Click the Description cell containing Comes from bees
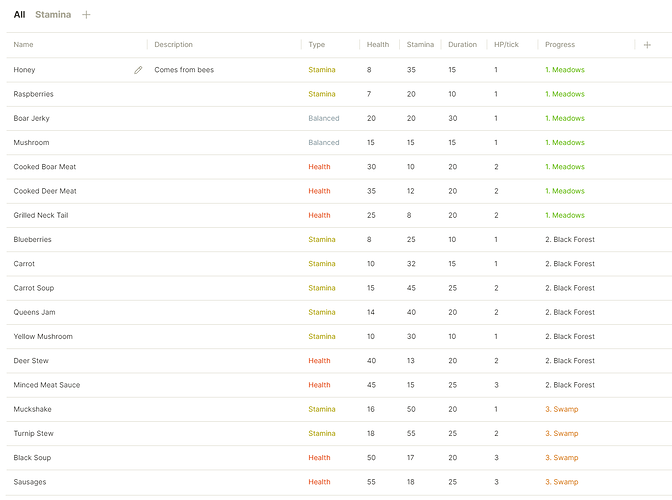 pos(224,70)
